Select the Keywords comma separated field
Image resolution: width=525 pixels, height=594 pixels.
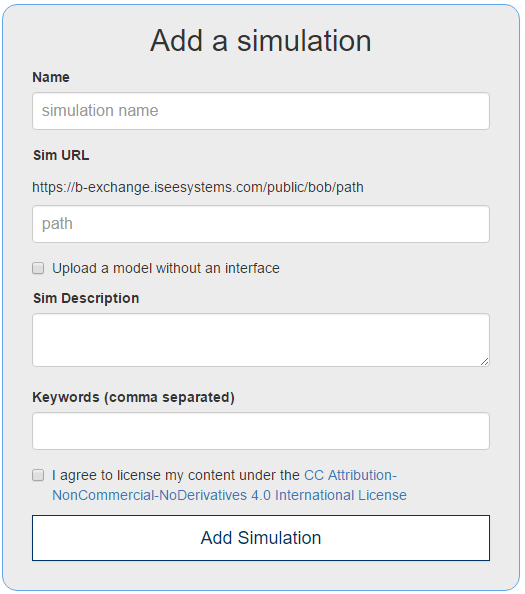[x=261, y=431]
